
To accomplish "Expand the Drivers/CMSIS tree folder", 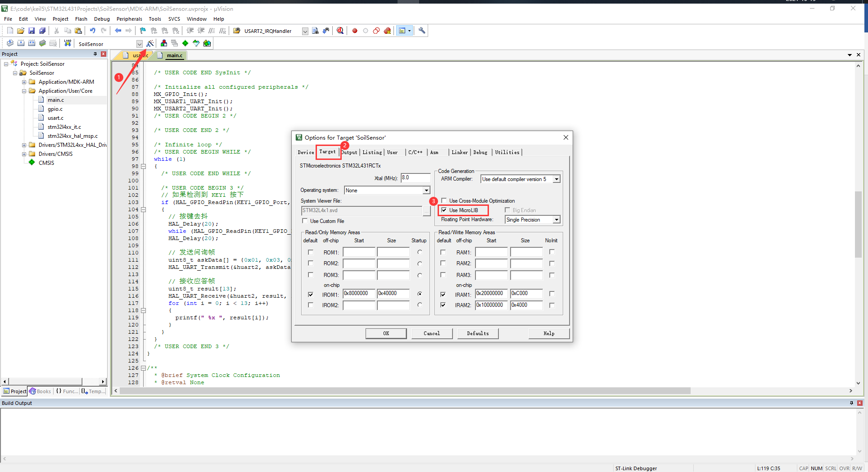I will point(24,154).
